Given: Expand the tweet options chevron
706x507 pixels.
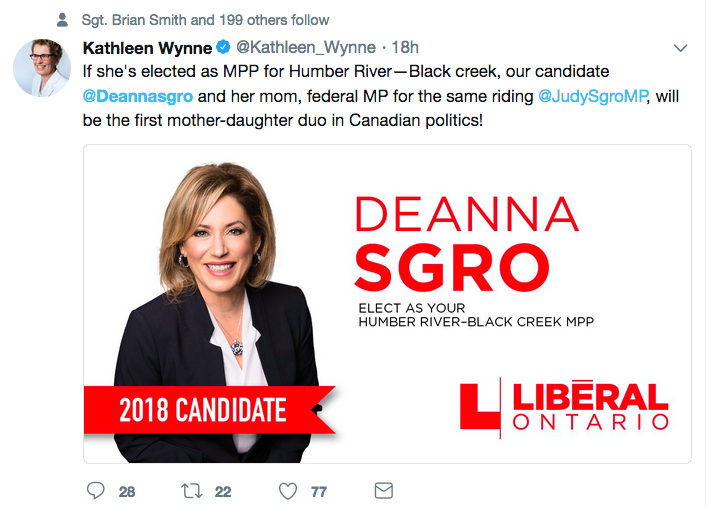Looking at the screenshot, I should click(x=681, y=48).
